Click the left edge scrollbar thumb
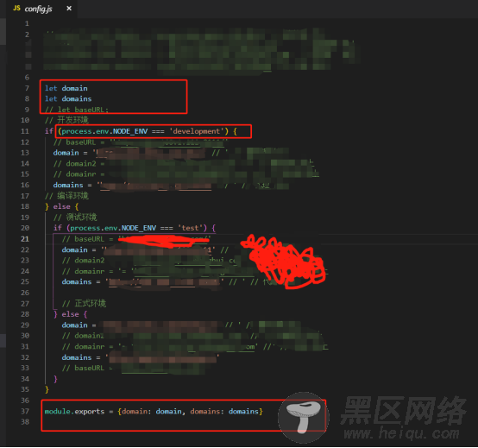This screenshot has width=478, height=448. tap(3, 31)
